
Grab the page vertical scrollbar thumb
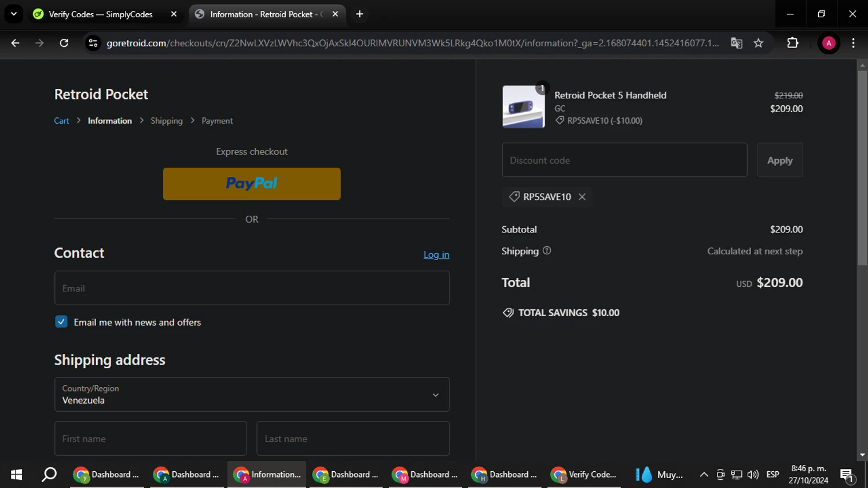(862, 168)
